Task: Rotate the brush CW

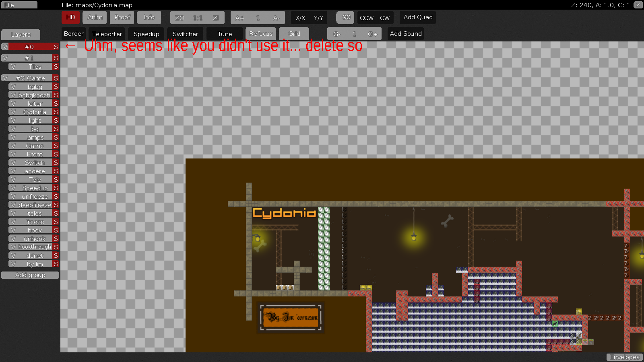Action: tap(385, 18)
